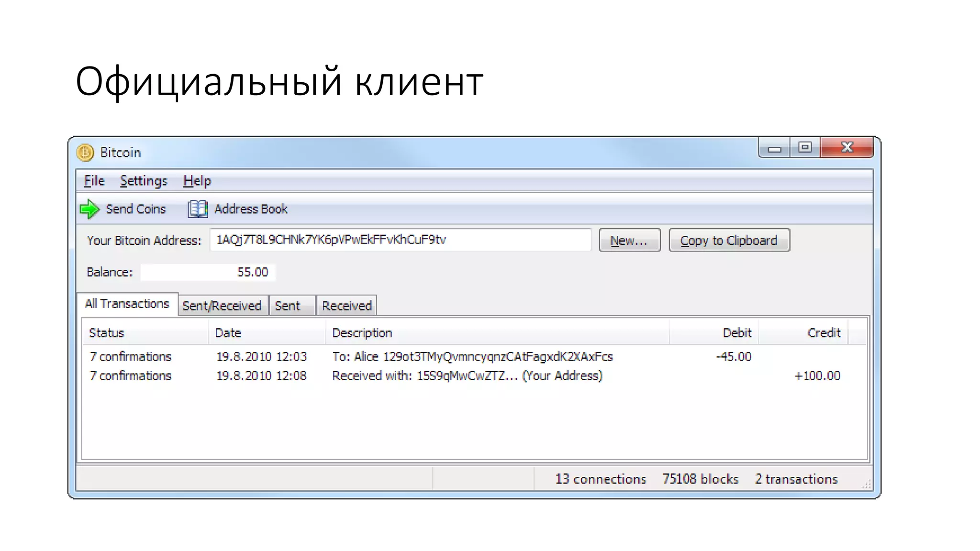Click 7 confirmations status of Alice transaction
This screenshot has width=980, height=551.
[130, 357]
